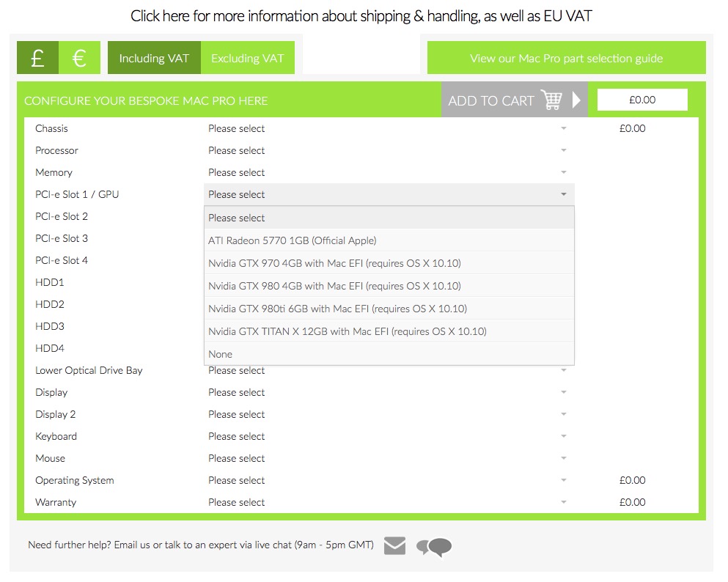View the Mac Pro part selection guide

pyautogui.click(x=567, y=58)
